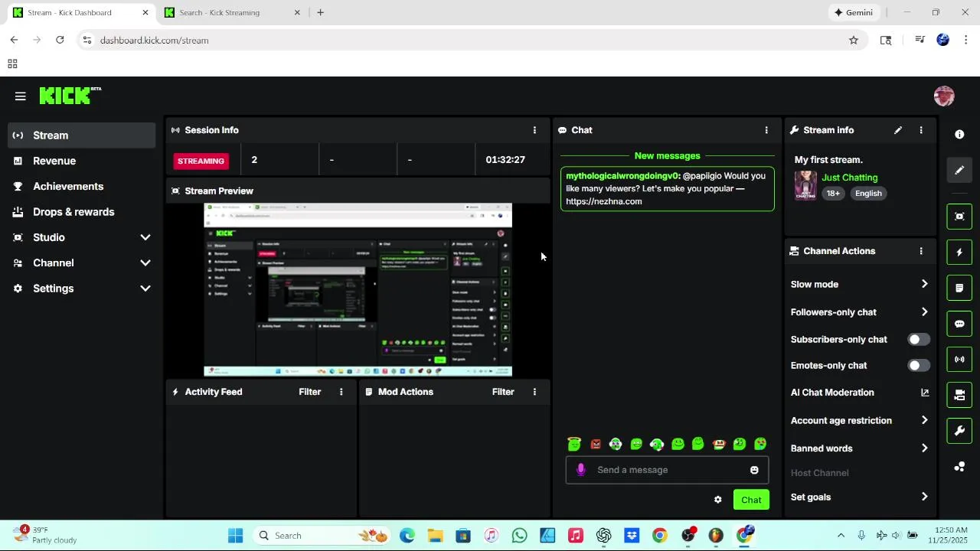Viewport: 980px width, 551px height.
Task: Open Followers-only chat options
Action: point(859,312)
